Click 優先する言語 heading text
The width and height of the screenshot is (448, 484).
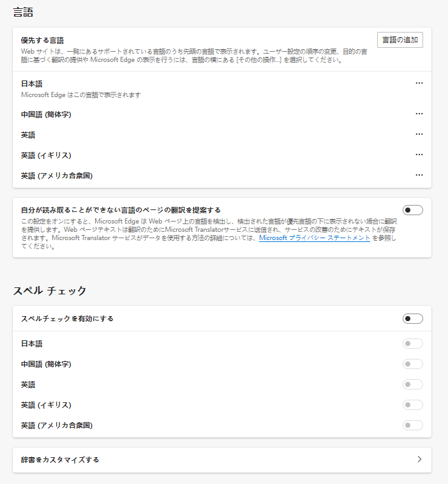(x=42, y=40)
